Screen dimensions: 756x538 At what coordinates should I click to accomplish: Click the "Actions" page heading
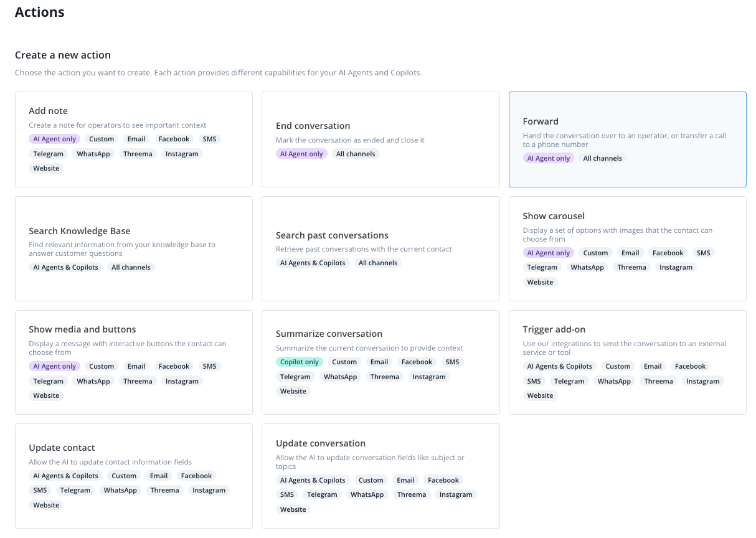click(x=40, y=12)
